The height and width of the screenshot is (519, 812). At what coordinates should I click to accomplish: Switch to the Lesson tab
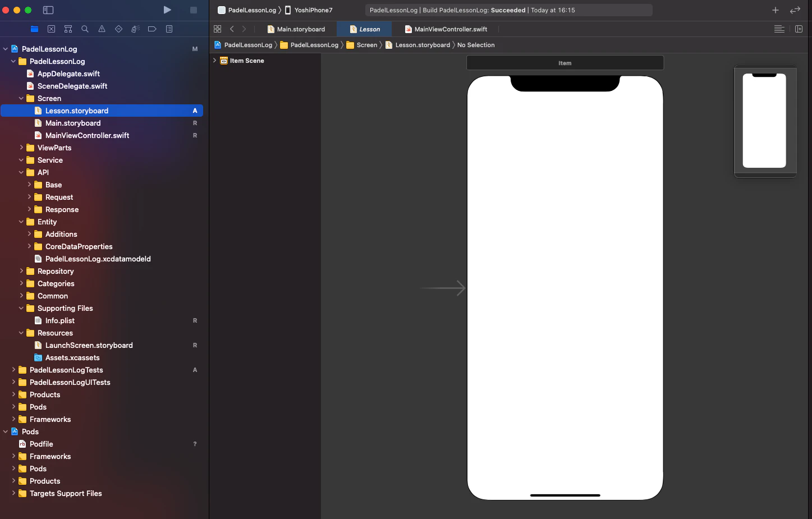click(x=365, y=29)
